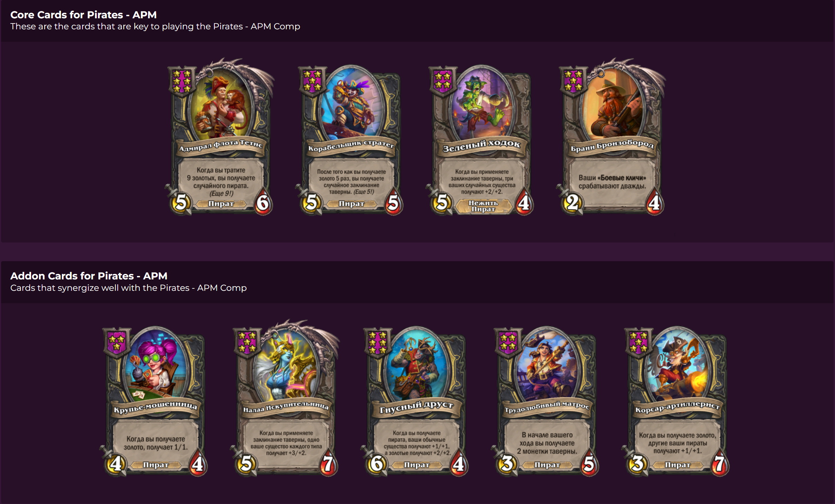Click tier star badge on Крупье-мошенница
The height and width of the screenshot is (504, 835).
pos(117,342)
